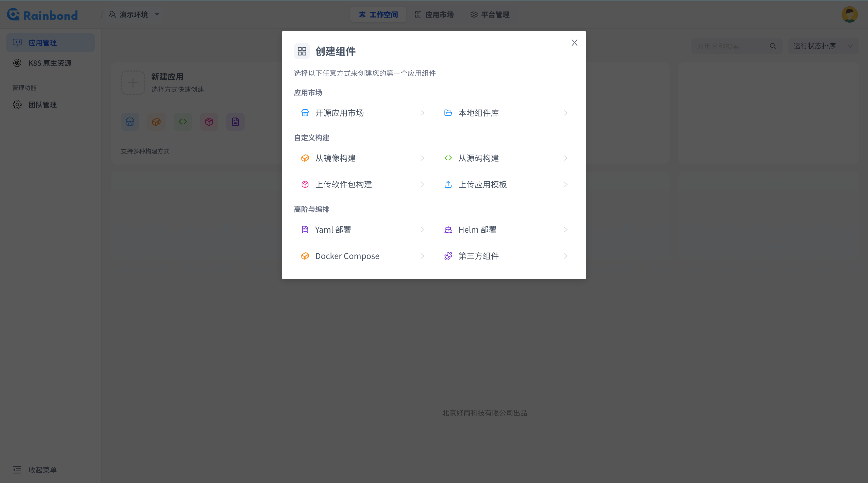
Task: Choose Yaml 部署 option
Action: [363, 230]
